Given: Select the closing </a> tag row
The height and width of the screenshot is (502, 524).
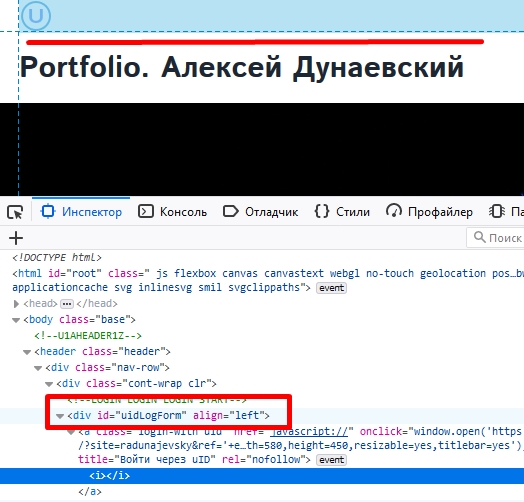Looking at the screenshot, I should click(90, 492).
